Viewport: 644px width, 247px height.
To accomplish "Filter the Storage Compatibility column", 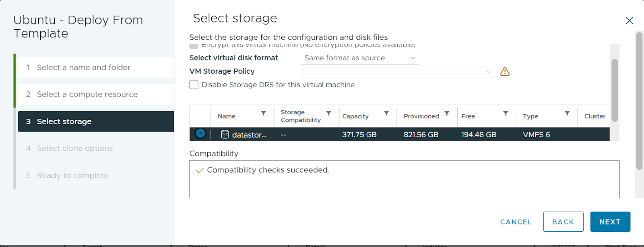I will (329, 113).
